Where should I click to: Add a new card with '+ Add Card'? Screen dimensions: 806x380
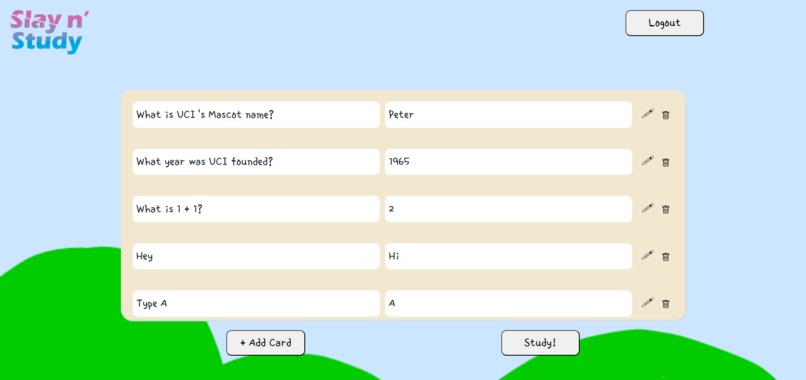point(266,343)
